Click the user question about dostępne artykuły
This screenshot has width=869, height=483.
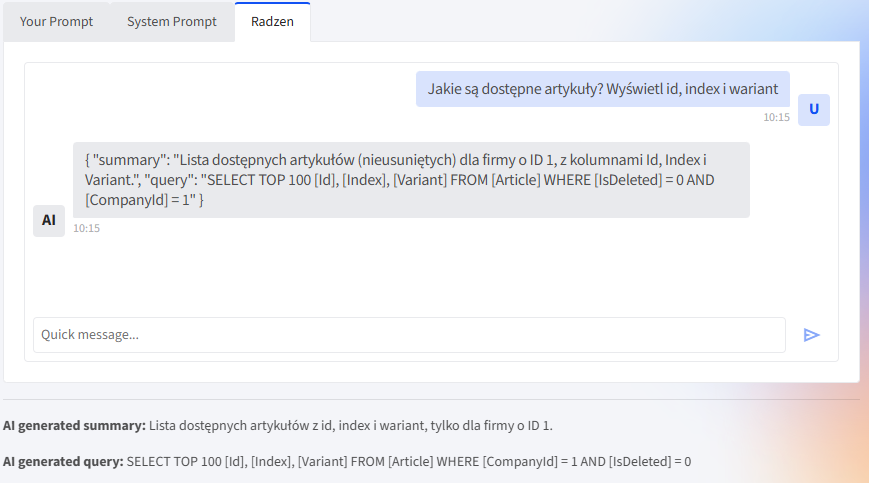point(602,89)
